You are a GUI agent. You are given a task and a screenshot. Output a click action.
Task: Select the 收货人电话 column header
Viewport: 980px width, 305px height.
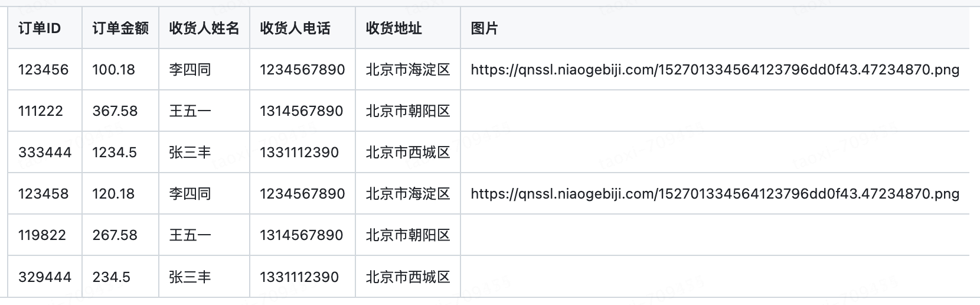point(295,28)
